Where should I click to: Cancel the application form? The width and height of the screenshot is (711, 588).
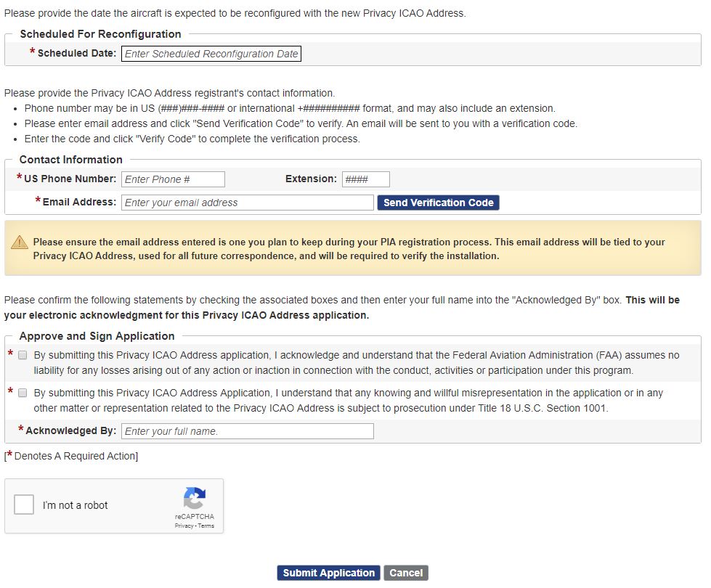tap(406, 573)
